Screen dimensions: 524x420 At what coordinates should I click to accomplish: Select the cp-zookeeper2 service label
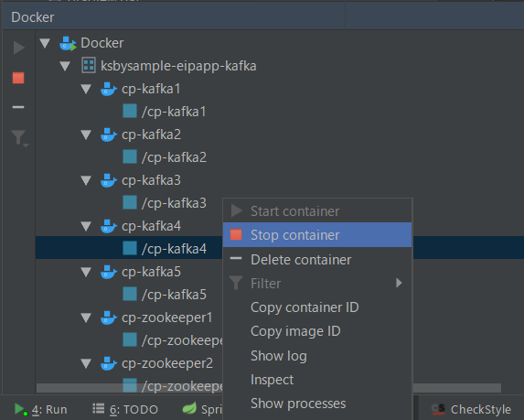167,363
